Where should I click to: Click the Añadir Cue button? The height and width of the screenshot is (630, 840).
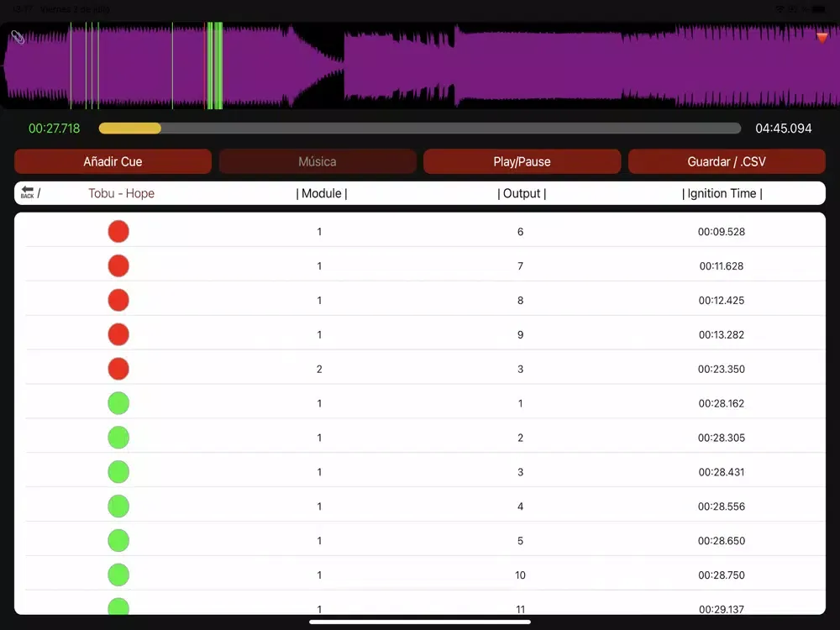tap(113, 161)
